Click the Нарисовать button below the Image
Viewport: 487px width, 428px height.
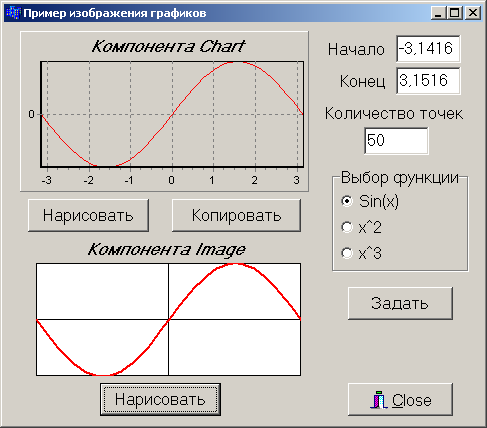tap(160, 399)
